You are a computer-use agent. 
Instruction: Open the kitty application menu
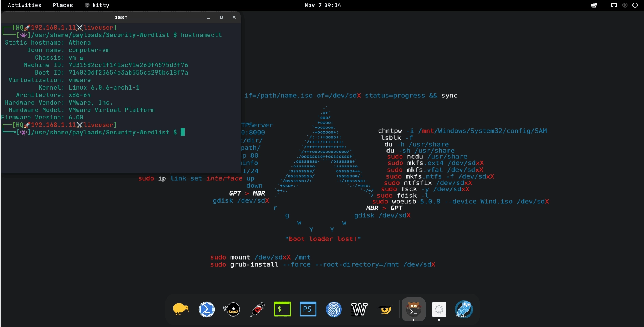point(97,5)
